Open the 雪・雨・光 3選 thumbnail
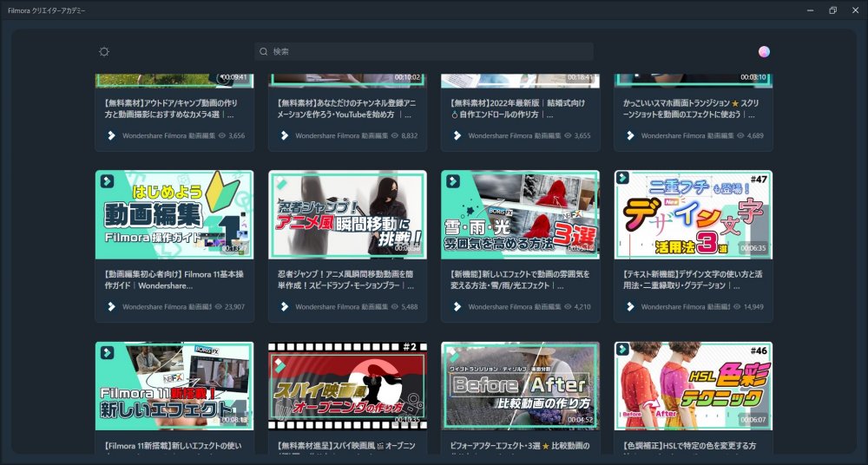 (x=520, y=215)
